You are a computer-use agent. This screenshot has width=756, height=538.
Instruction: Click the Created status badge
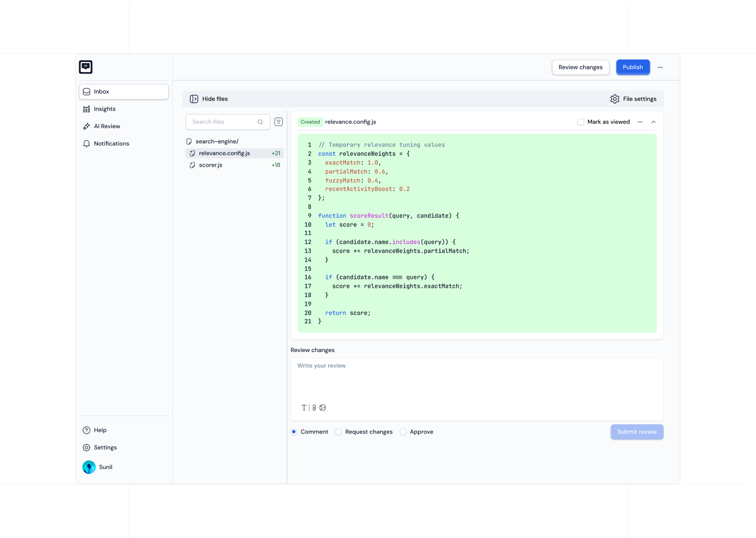pyautogui.click(x=310, y=122)
